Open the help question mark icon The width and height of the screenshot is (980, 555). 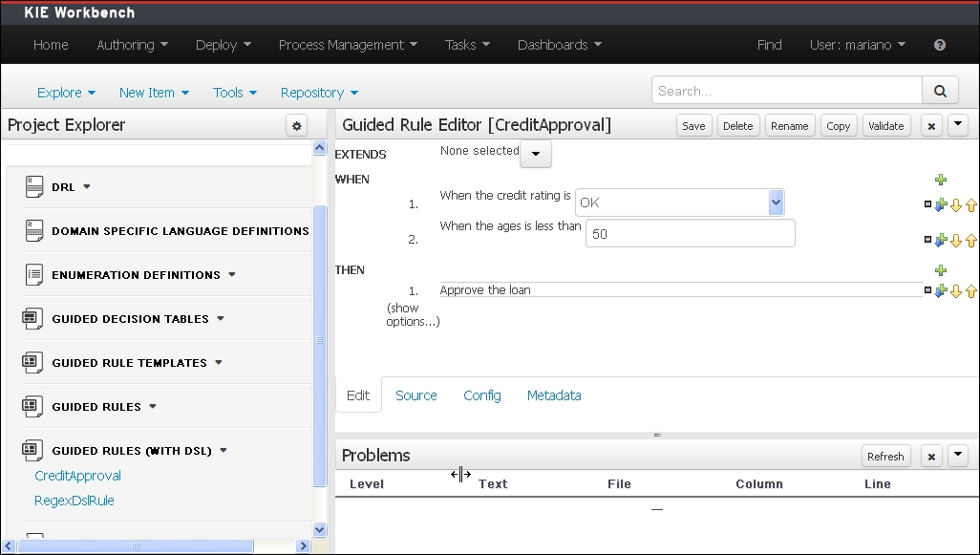point(939,45)
